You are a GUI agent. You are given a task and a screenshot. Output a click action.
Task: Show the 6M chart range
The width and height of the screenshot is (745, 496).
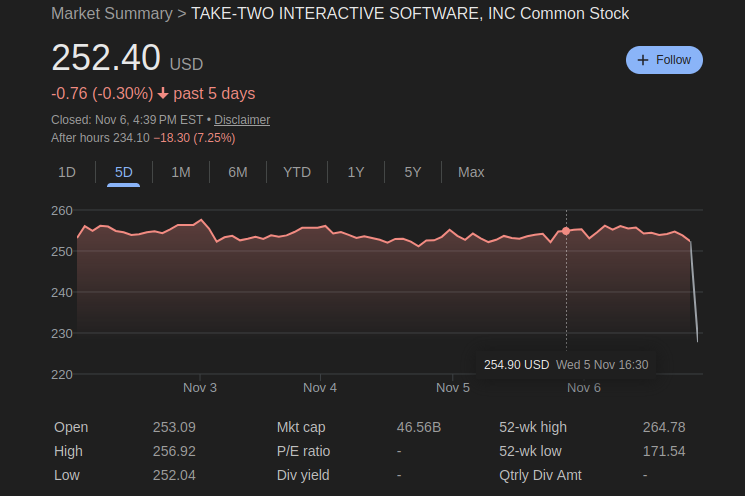coord(238,172)
